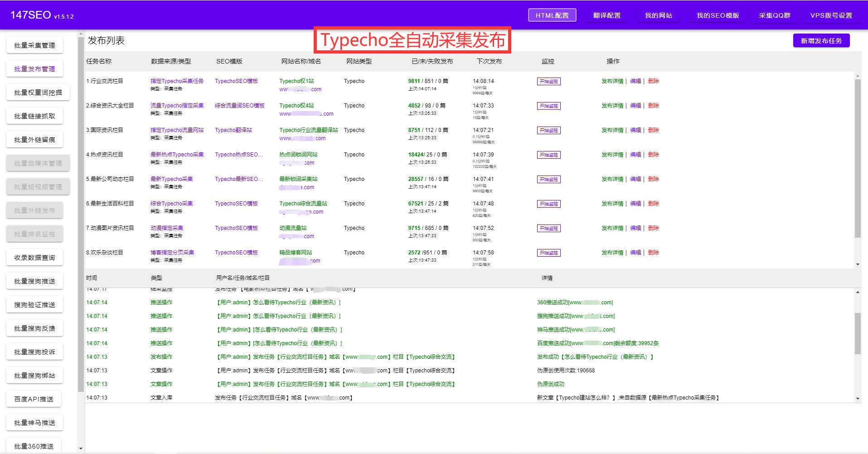Open 收录数据查询 sidebar button
Screen dimensions: 868x454
(x=34, y=258)
